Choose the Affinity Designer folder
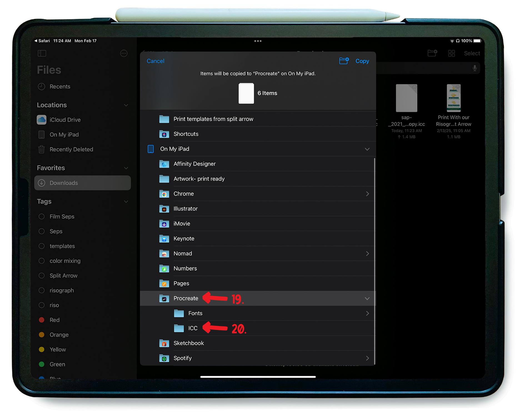The height and width of the screenshot is (417, 532). tap(257, 164)
